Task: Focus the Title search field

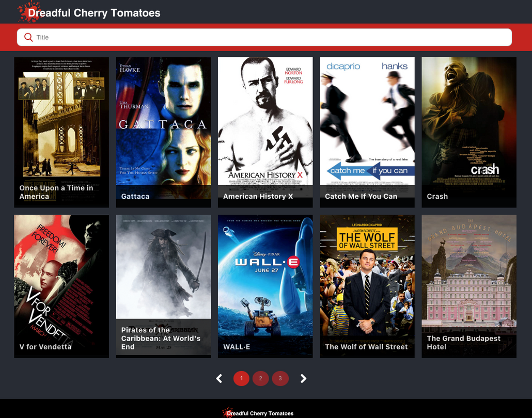Action: pyautogui.click(x=264, y=37)
